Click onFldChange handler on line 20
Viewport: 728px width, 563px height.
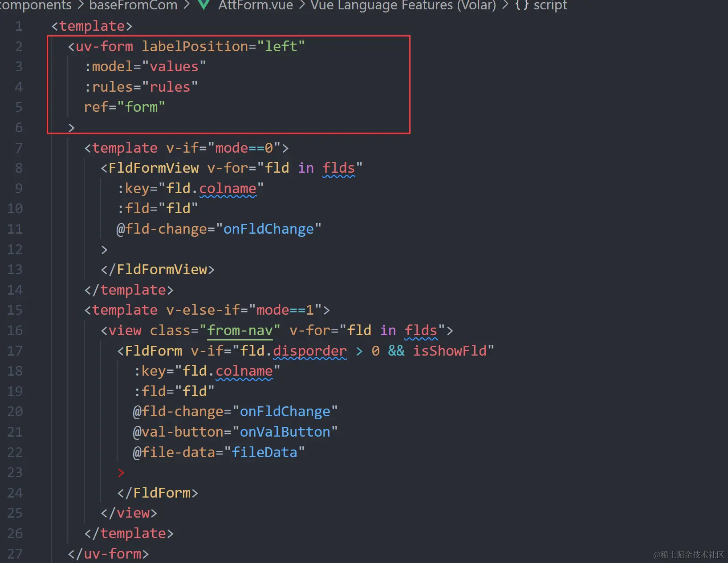pos(285,412)
